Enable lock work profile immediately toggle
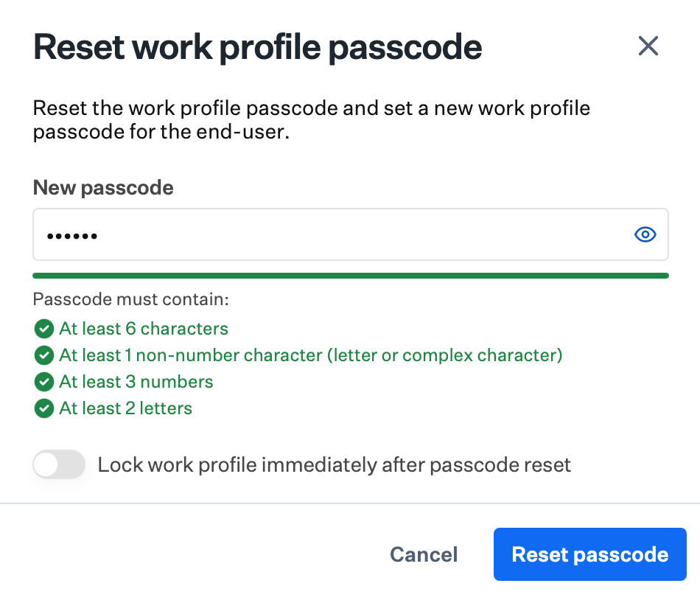 click(59, 465)
